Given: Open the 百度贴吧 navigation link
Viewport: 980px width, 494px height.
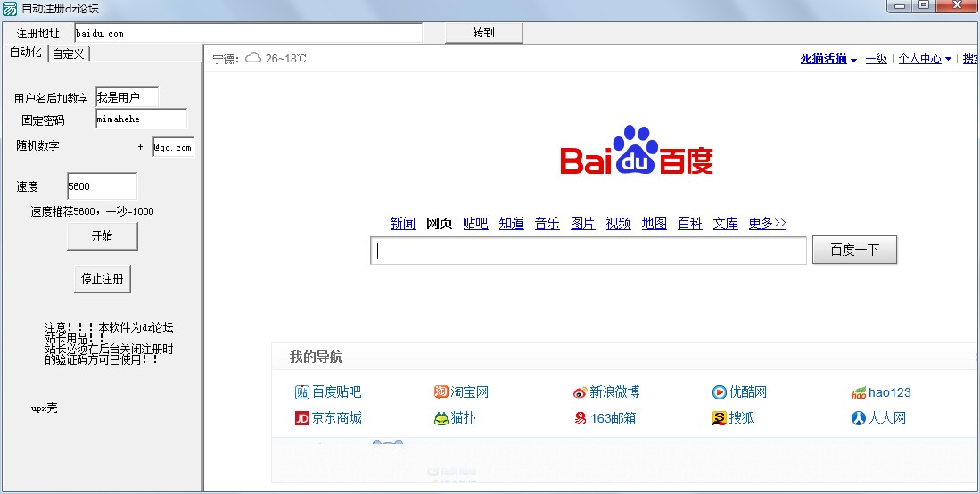Looking at the screenshot, I should pyautogui.click(x=337, y=392).
